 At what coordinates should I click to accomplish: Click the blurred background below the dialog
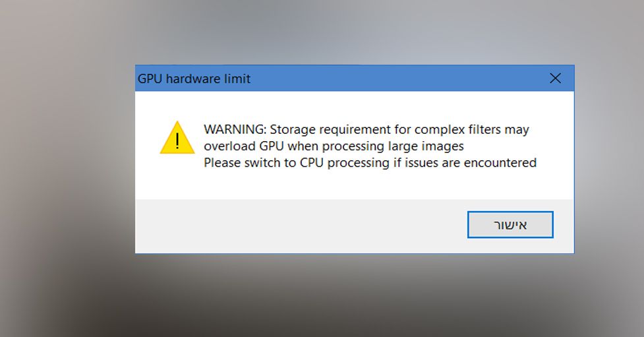(x=330, y=297)
